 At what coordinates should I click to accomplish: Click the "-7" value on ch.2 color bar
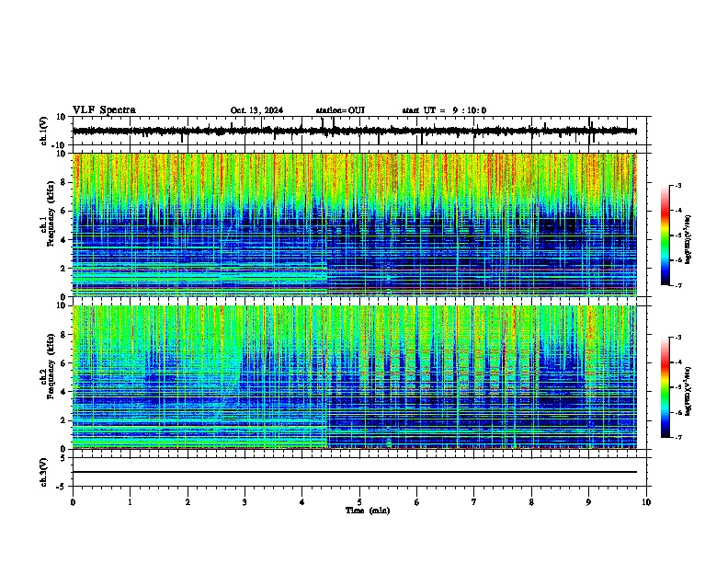pyautogui.click(x=677, y=438)
